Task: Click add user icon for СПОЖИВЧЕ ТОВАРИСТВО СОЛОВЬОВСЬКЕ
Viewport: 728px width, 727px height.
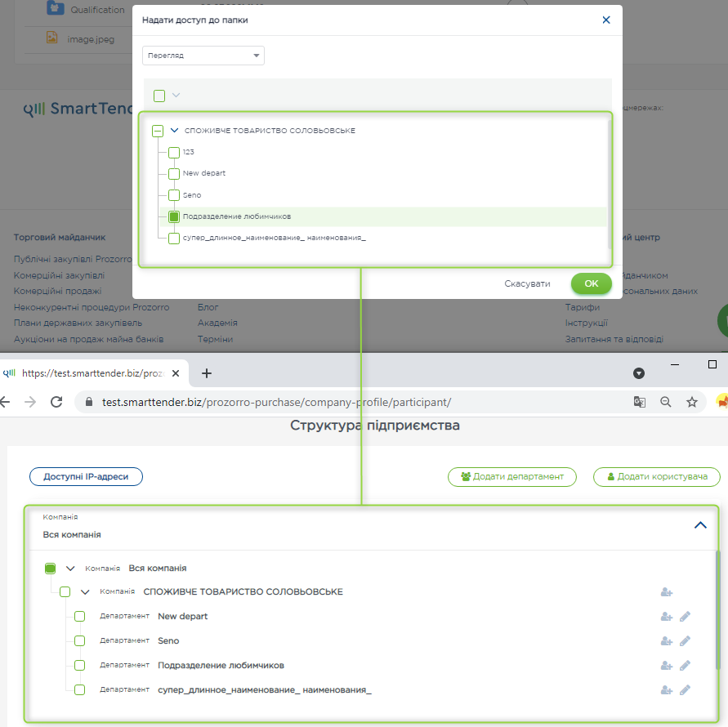Action: 667,591
